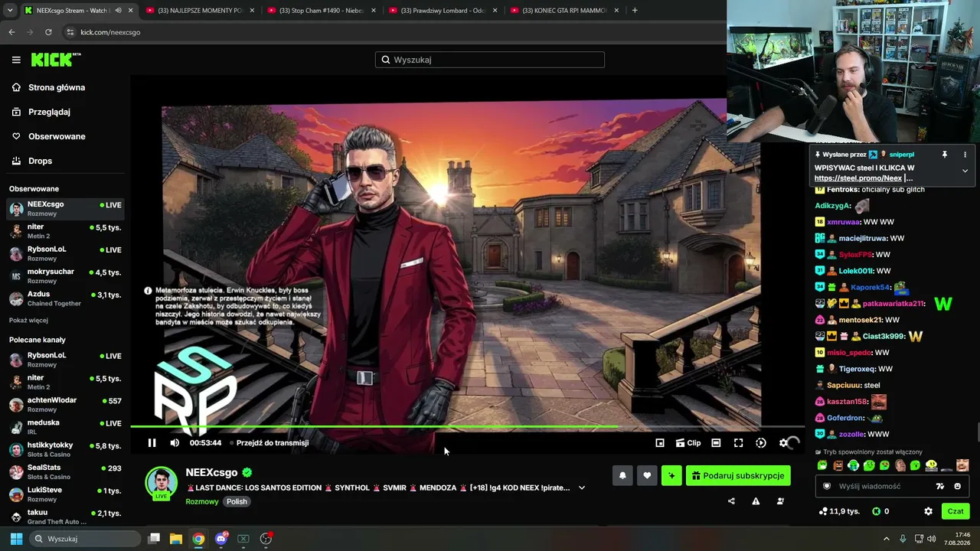
Task: Open hstikkytokky recommended channel
Action: (x=65, y=449)
